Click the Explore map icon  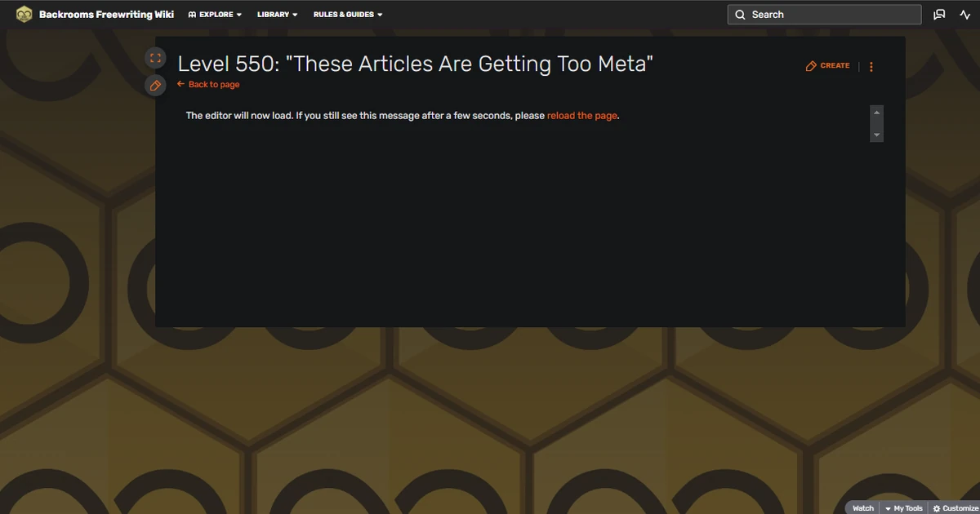(191, 14)
